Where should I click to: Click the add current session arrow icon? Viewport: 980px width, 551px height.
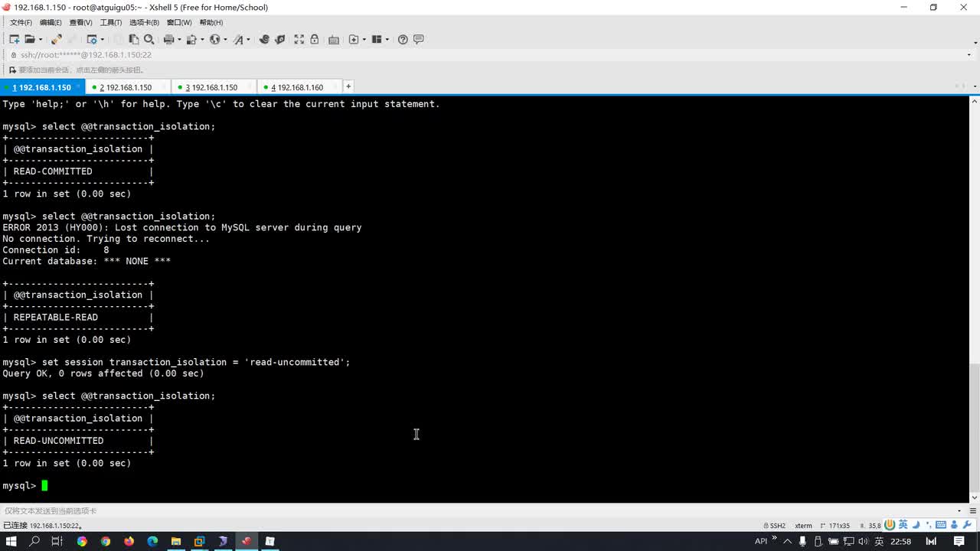(x=12, y=70)
